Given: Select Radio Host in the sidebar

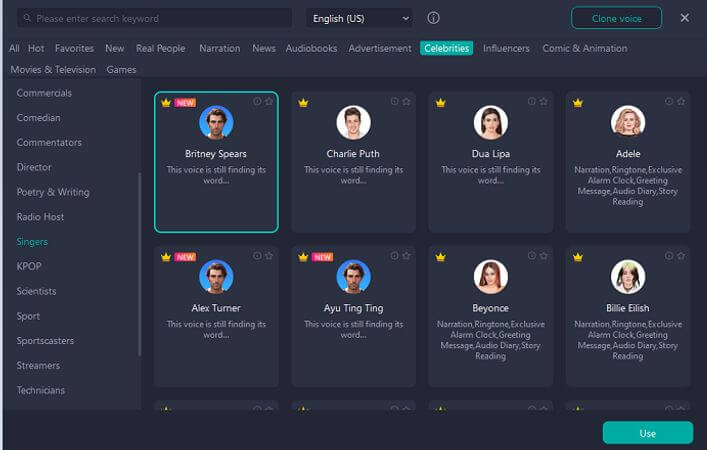Looking at the screenshot, I should coord(40,217).
